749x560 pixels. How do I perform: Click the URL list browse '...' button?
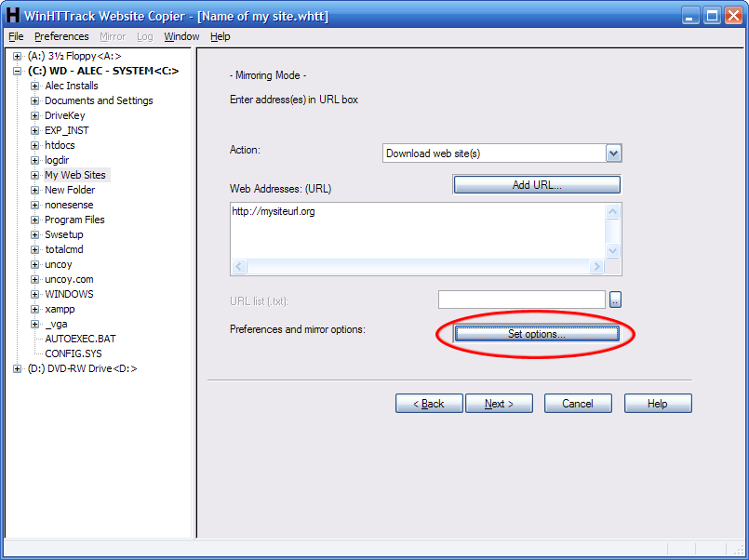[615, 300]
